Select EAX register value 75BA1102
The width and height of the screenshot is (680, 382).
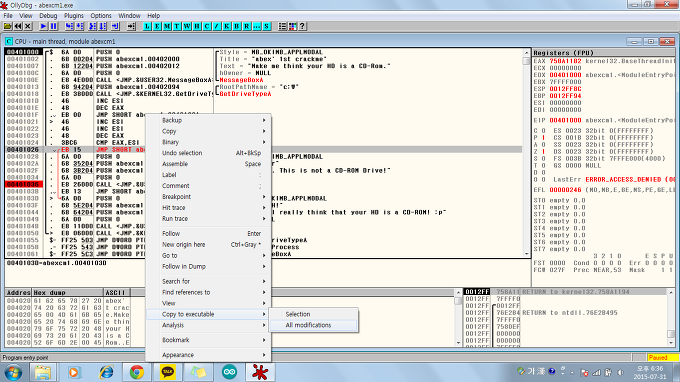coord(565,61)
